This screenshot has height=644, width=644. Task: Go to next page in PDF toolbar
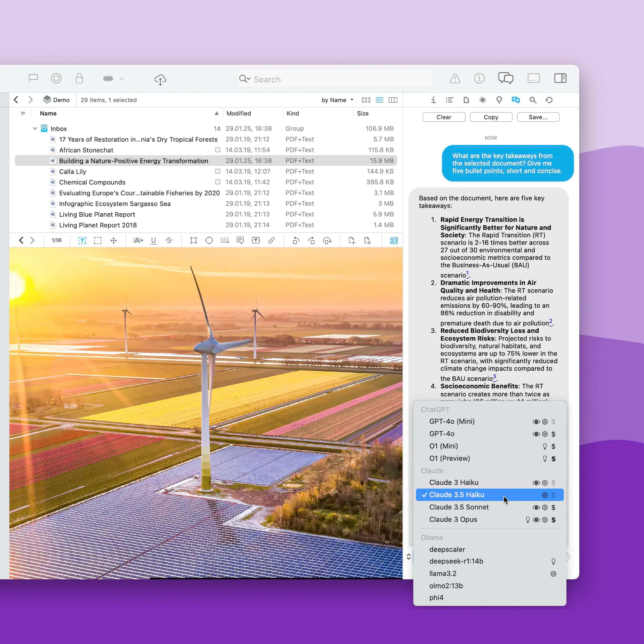[33, 240]
